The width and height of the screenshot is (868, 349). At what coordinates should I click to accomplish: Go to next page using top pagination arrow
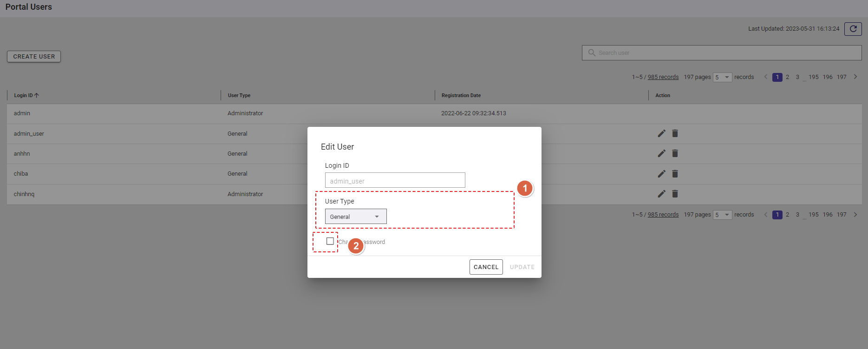pos(855,77)
